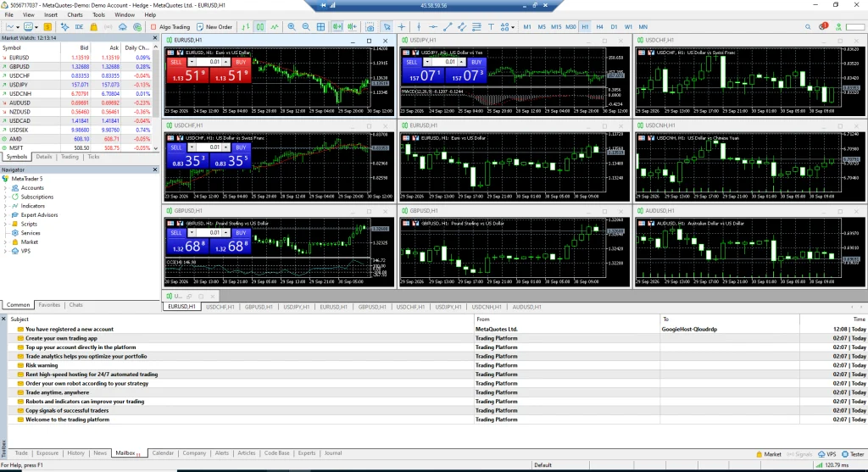Open search magnifier in toolbar
Viewport: 868px width, 472px height.
click(x=808, y=26)
